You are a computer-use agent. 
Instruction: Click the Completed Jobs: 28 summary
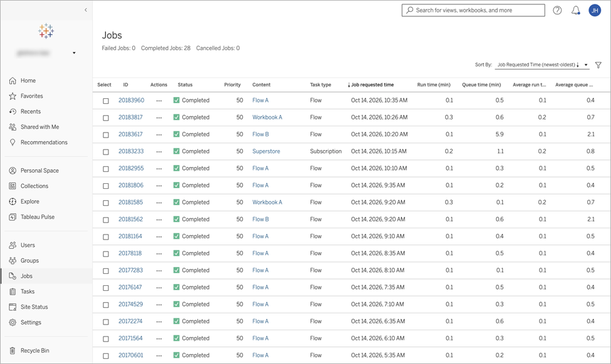click(x=166, y=48)
